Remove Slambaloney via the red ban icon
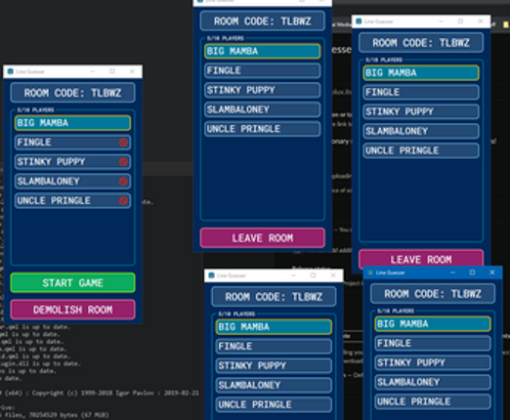The image size is (510, 420). [123, 182]
